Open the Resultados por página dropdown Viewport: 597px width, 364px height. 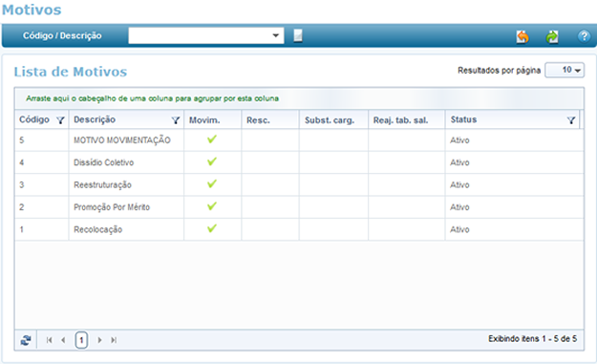(x=565, y=70)
